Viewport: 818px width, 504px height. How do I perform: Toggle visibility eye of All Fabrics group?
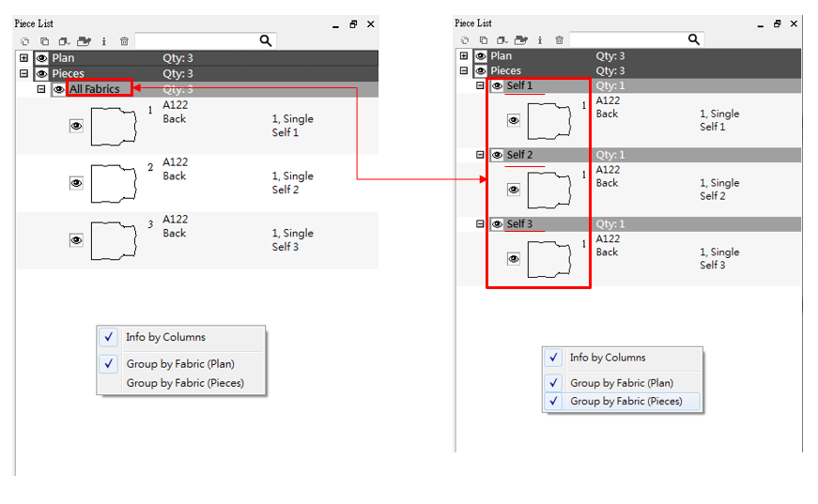coord(59,89)
